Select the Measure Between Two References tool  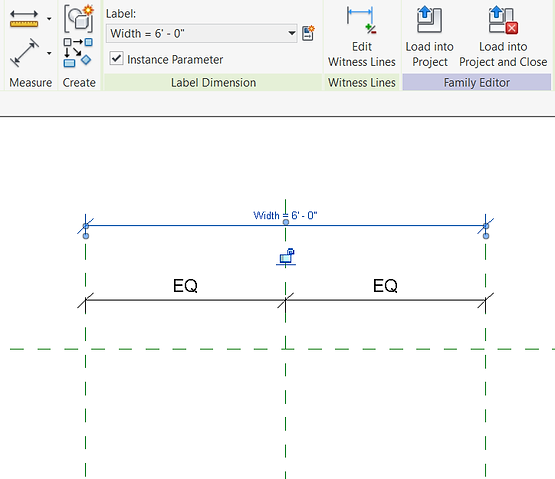24,18
